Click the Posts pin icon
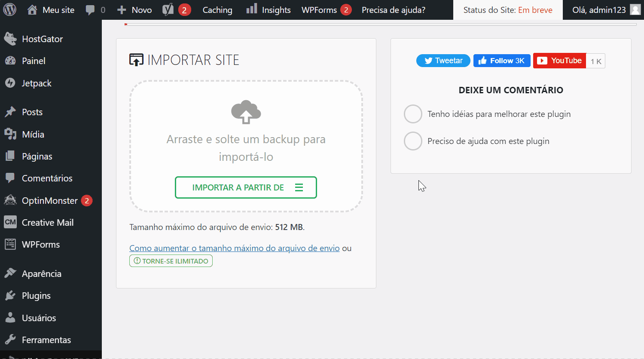Image resolution: width=644 pixels, height=359 pixels. (10, 112)
